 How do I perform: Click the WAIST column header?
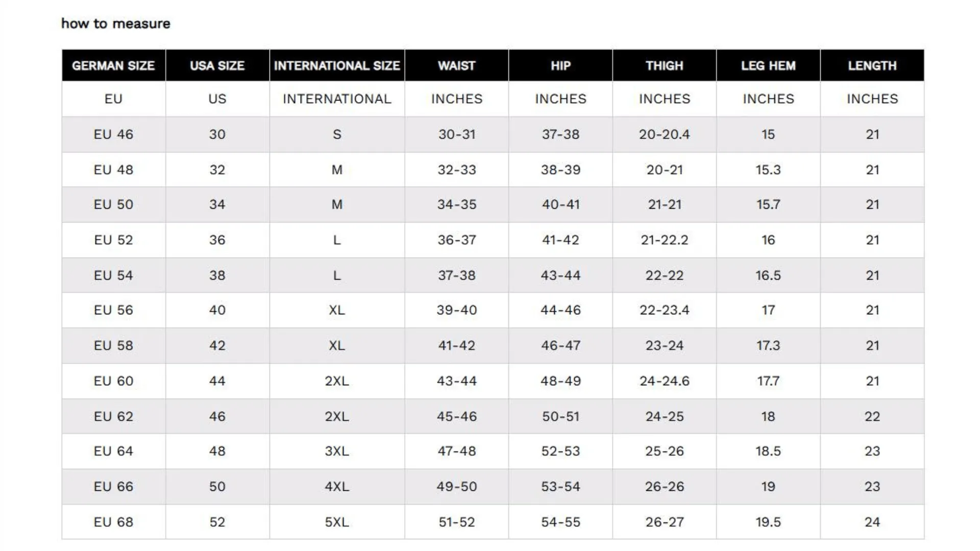tap(457, 65)
